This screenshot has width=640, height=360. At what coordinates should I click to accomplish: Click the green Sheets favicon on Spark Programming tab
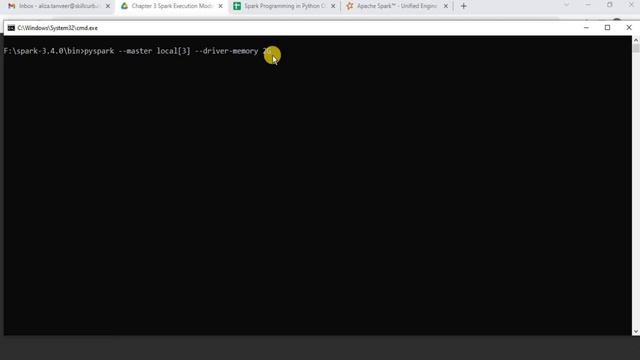237,6
